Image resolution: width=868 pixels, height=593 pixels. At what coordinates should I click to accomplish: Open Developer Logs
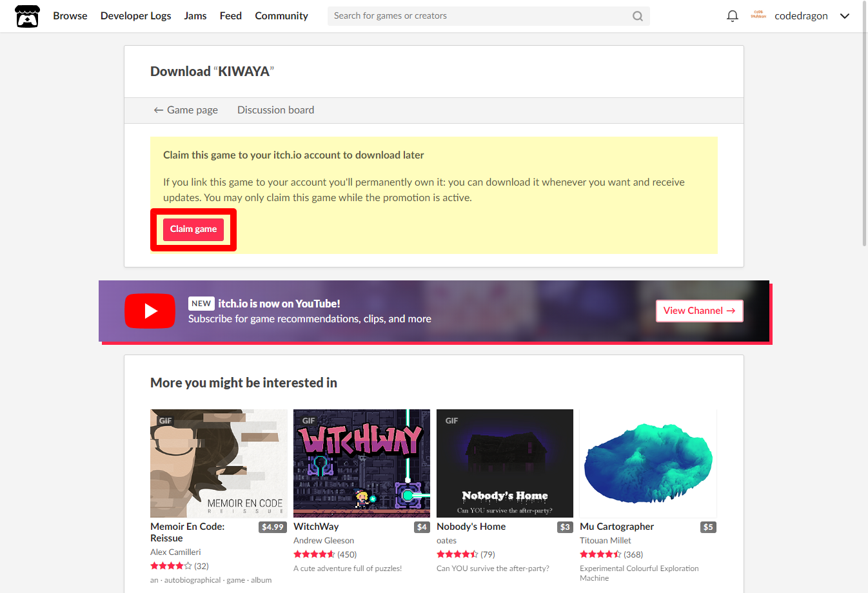pyautogui.click(x=135, y=16)
